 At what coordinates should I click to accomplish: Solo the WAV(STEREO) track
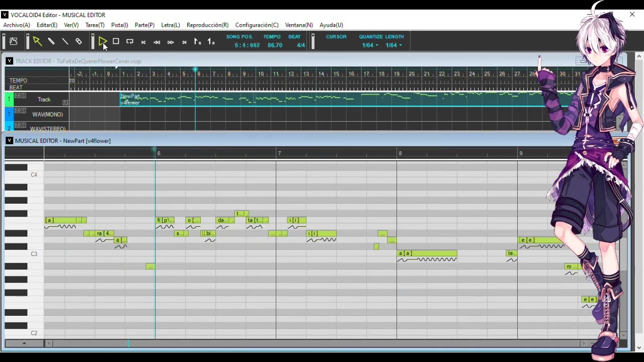pyautogui.click(x=23, y=125)
